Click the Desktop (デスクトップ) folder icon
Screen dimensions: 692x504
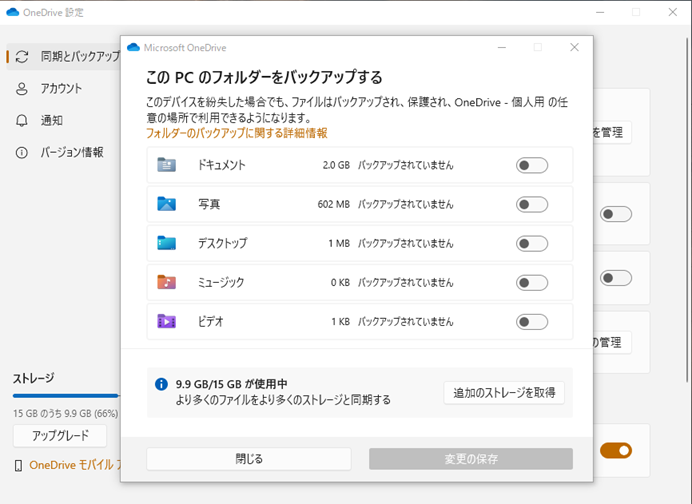pyautogui.click(x=166, y=243)
